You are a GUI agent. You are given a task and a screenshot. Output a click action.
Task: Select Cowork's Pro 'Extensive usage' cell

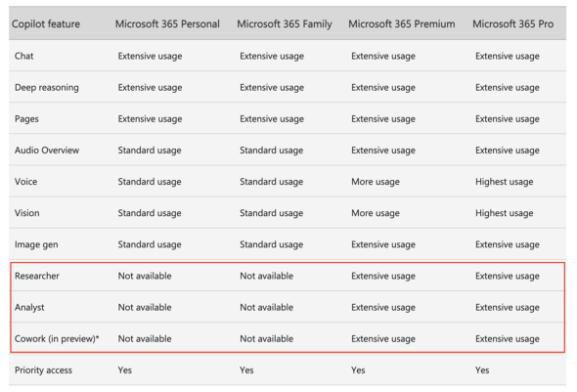click(x=508, y=338)
